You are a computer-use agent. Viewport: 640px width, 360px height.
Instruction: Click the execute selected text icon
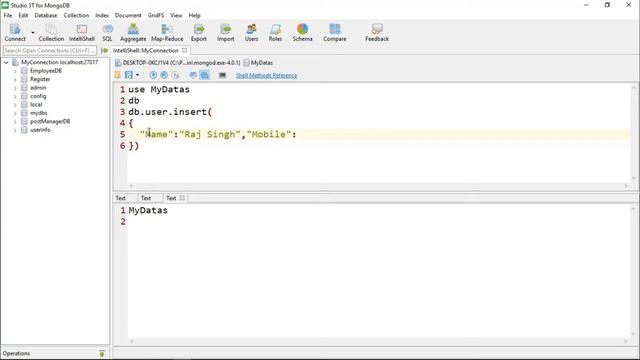coord(164,75)
